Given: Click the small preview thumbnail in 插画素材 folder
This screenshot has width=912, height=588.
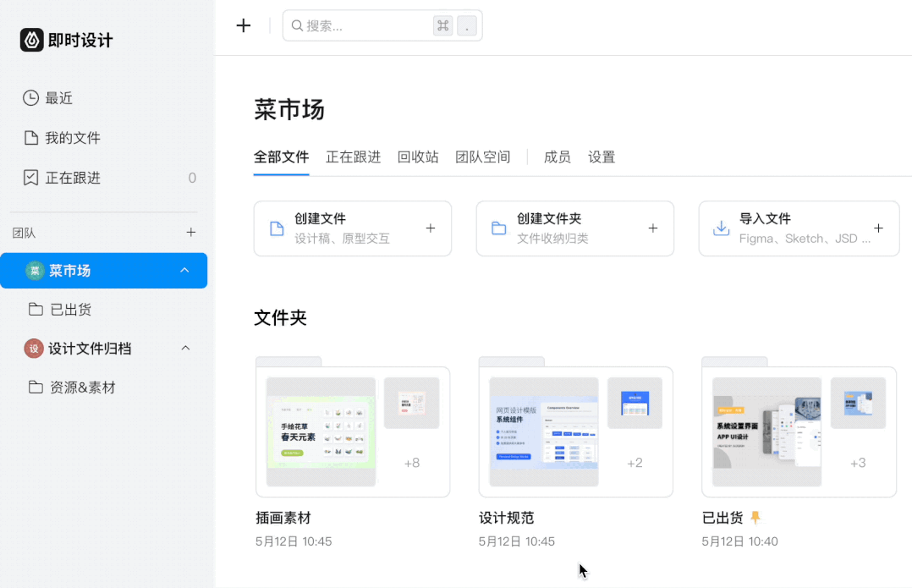Looking at the screenshot, I should [412, 403].
